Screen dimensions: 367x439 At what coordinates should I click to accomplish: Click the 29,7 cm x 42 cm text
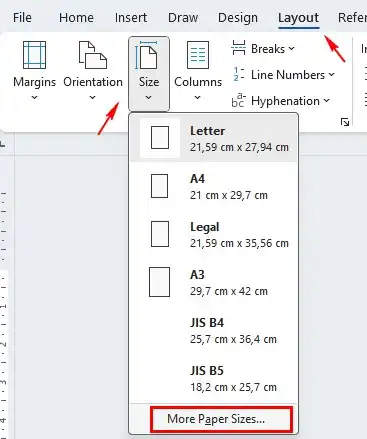[229, 291]
